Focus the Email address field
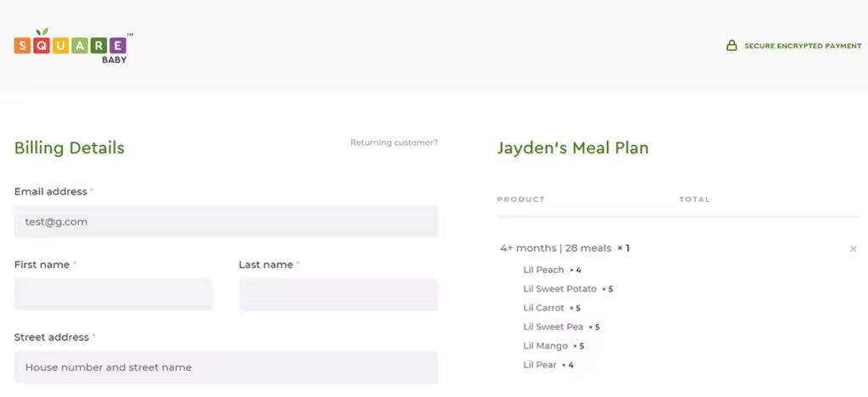 click(225, 221)
